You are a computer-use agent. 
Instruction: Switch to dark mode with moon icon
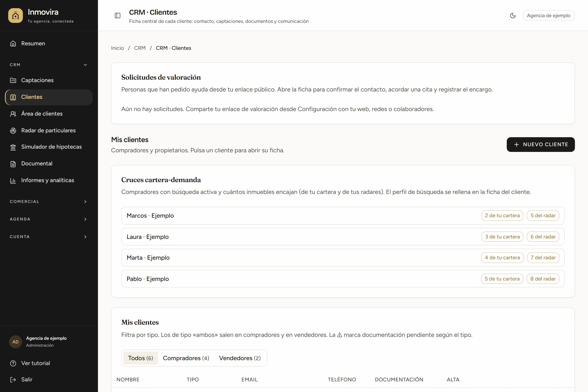click(513, 16)
